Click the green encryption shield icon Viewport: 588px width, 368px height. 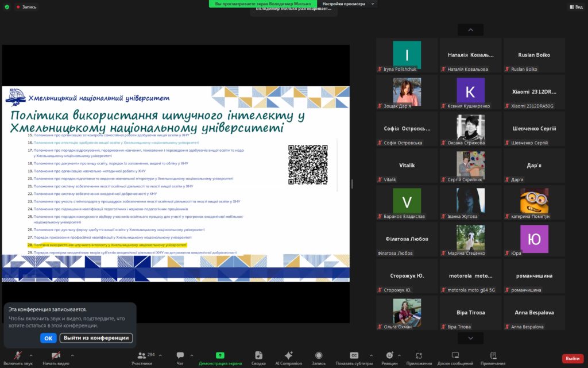pos(7,7)
